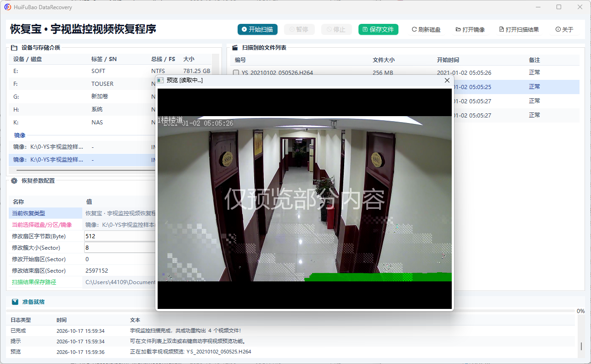Select drive E: labeled SOFT
The height and width of the screenshot is (364, 591).
(110, 71)
